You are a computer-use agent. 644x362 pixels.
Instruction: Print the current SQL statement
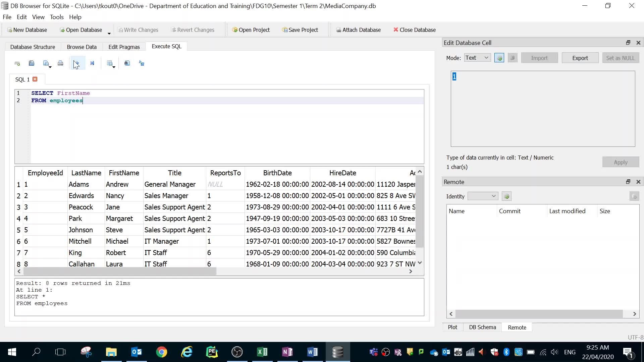point(60,63)
